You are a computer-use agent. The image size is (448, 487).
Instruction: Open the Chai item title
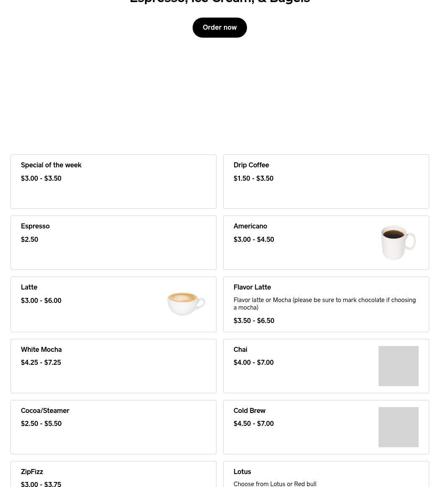point(240,349)
